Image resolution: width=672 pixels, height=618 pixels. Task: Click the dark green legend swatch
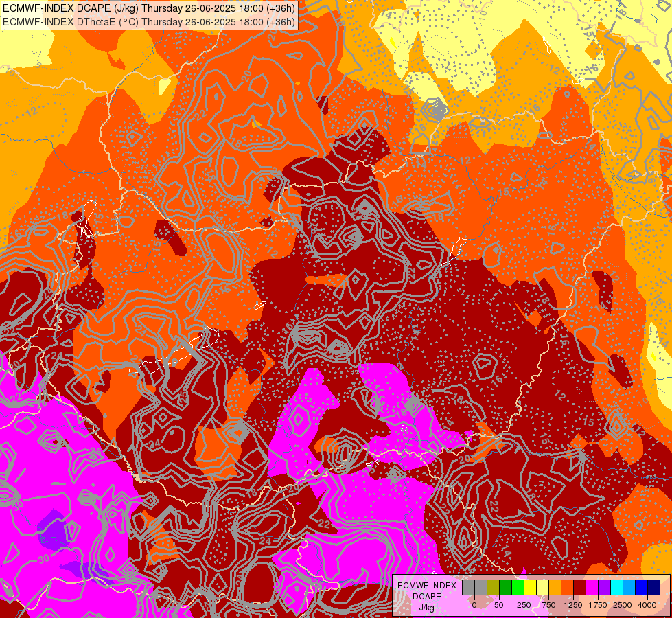pyautogui.click(x=505, y=587)
